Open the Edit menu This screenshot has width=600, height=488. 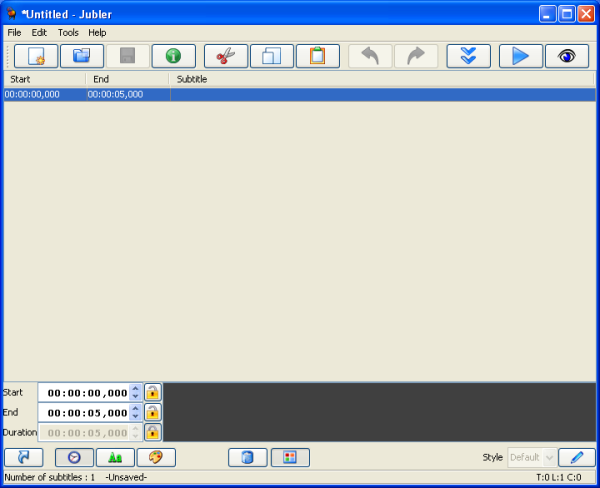(x=39, y=32)
